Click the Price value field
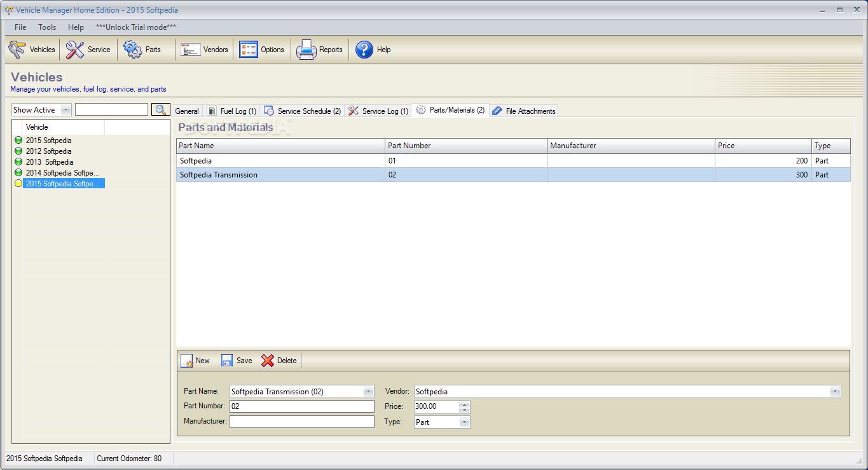 (437, 406)
